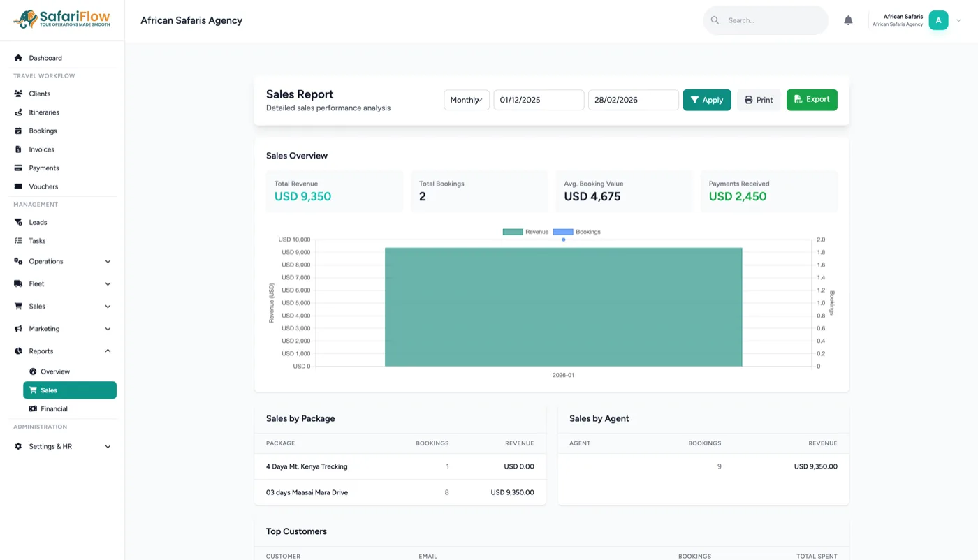Click the Sales cart icon in sidebar
This screenshot has height=560, width=978.
click(18, 307)
